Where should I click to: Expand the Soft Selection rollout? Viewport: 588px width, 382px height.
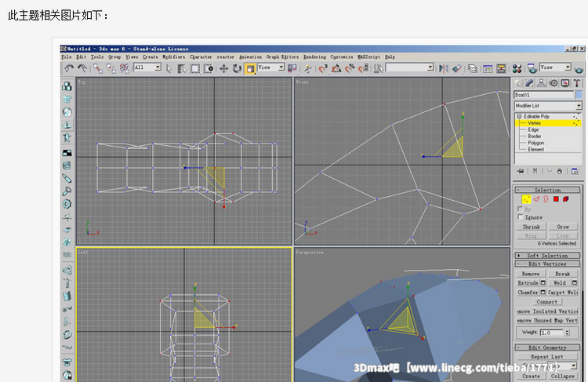[x=547, y=256]
